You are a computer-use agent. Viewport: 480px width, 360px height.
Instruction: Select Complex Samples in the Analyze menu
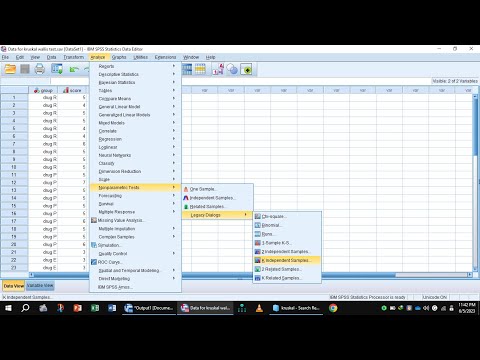coord(135,237)
